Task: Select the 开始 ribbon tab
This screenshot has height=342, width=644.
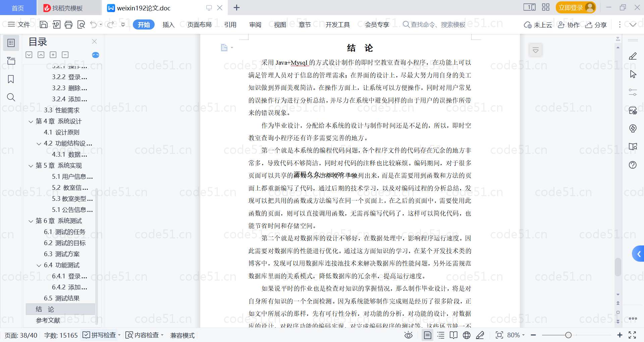Action: (x=144, y=24)
